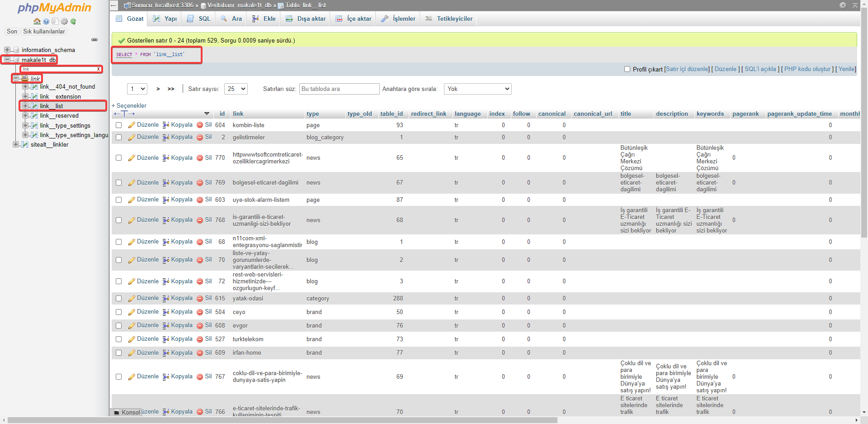Open the Anahtara göre sırala dropdown
The image size is (868, 424).
[477, 89]
